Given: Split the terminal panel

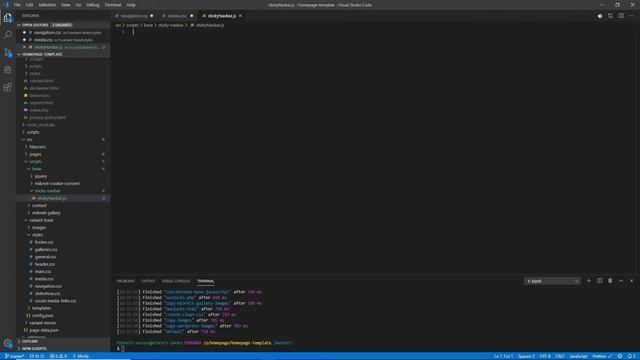Looking at the screenshot, I should 600,281.
